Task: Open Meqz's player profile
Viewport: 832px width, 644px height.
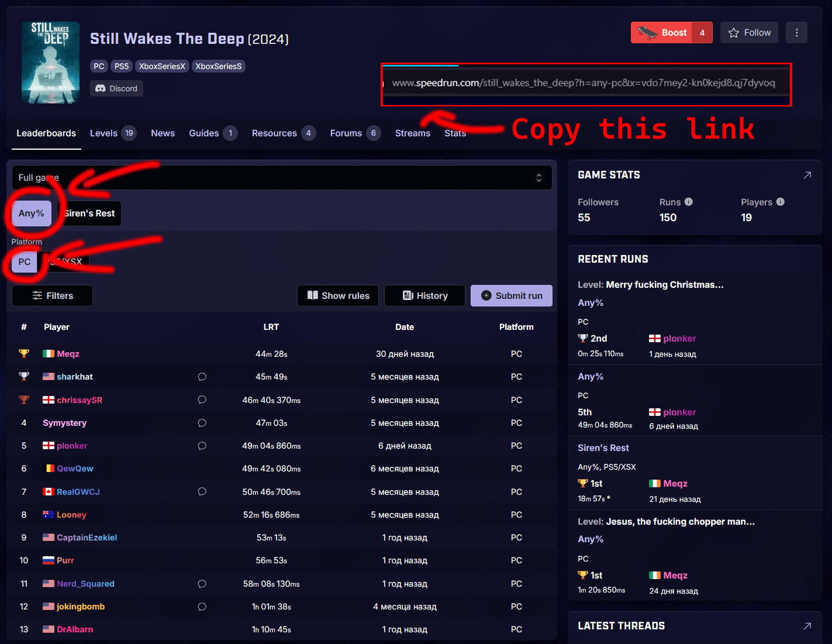Action: click(68, 353)
